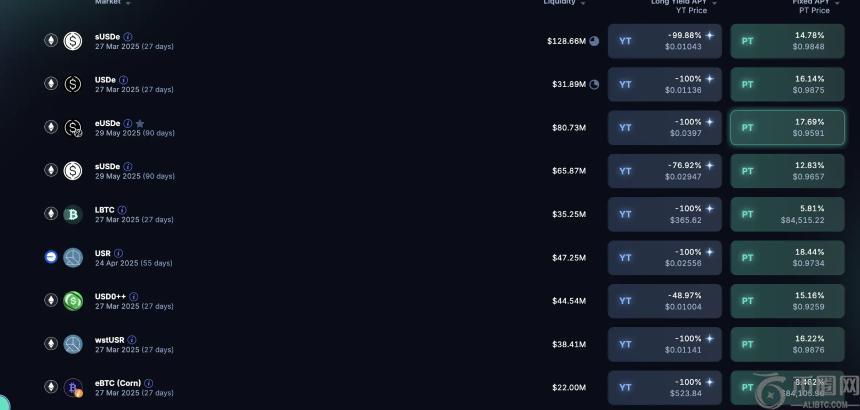Viewport: 860px width, 410px height.
Task: Click the pie chart icon beside $31.89M liquidity
Action: (594, 84)
